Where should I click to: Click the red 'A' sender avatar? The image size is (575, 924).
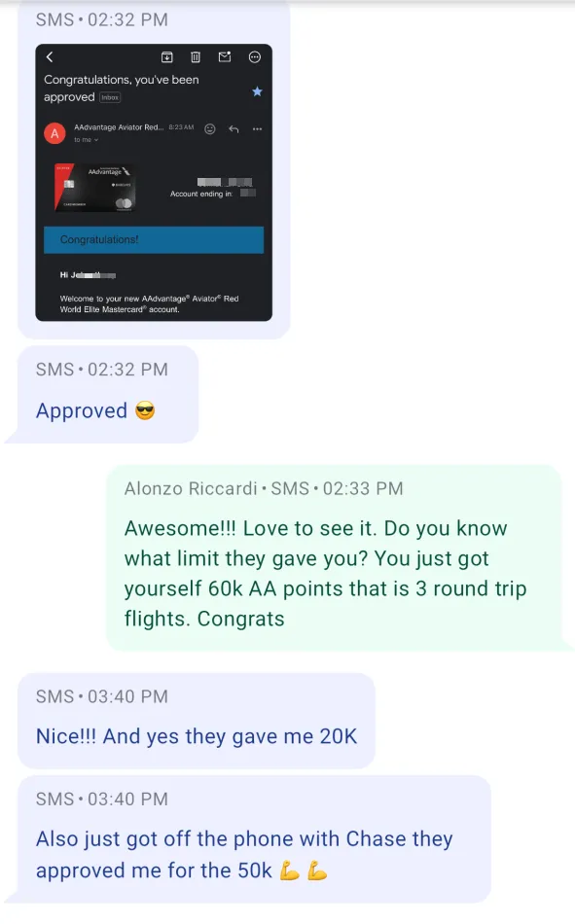click(54, 134)
